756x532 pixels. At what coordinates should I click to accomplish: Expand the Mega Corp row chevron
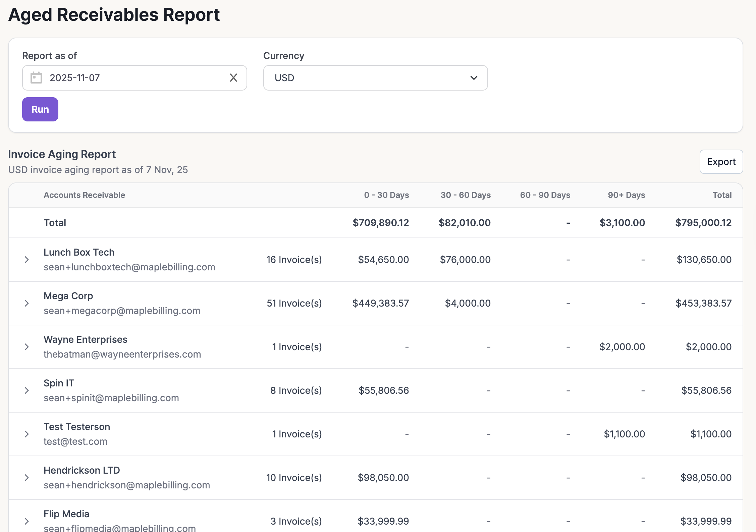[27, 303]
